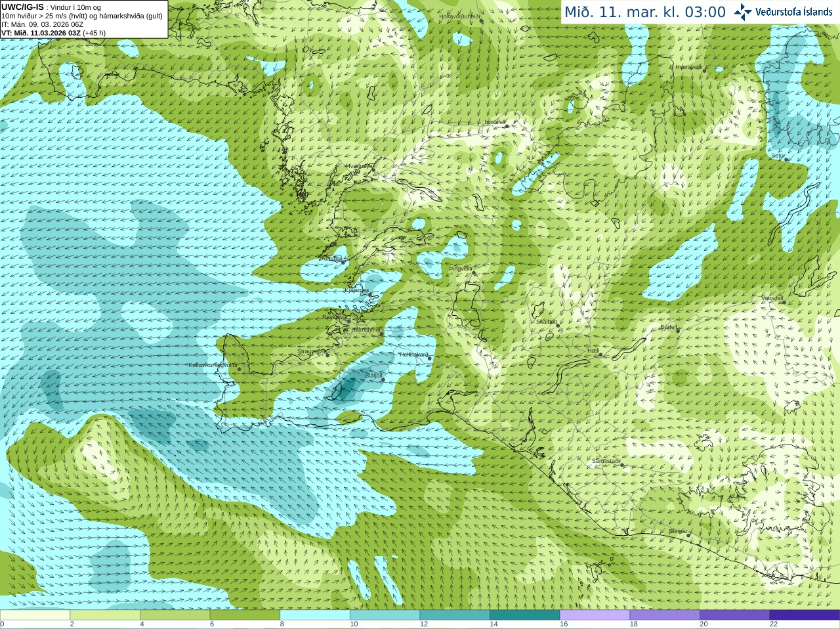Click the Hvanneyri station label

pyautogui.click(x=358, y=166)
